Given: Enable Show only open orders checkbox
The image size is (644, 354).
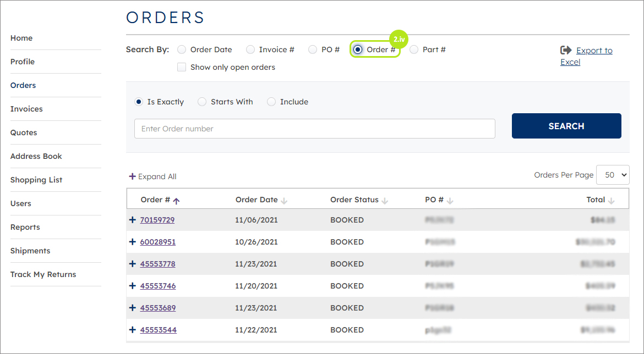Looking at the screenshot, I should click(182, 67).
